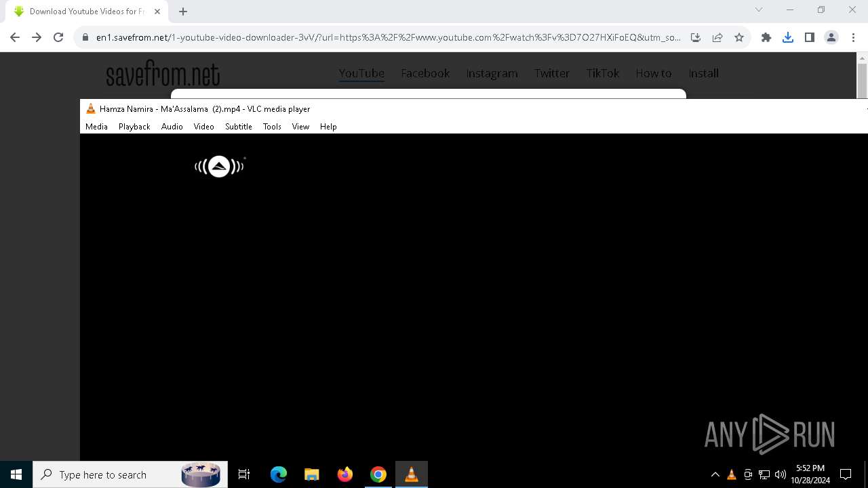The image size is (868, 488).
Task: Open YouTube link on savefrom.net
Action: [x=361, y=73]
